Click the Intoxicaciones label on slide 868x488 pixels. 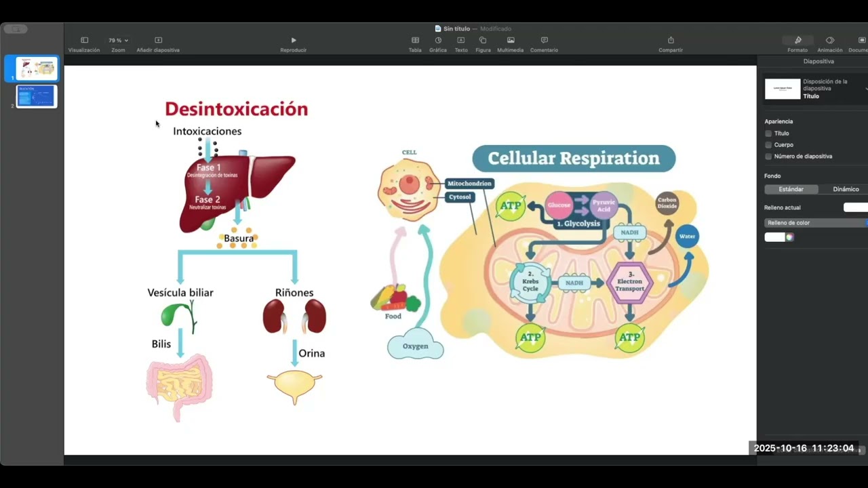(x=207, y=131)
